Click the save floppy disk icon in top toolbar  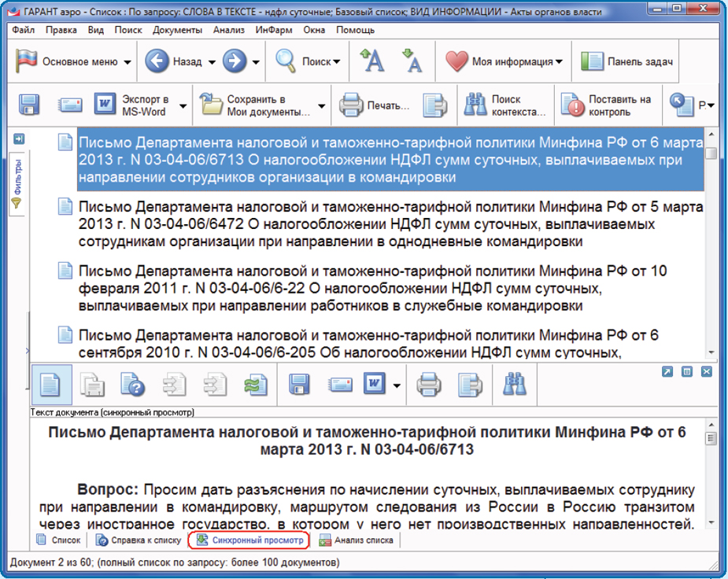(x=29, y=105)
